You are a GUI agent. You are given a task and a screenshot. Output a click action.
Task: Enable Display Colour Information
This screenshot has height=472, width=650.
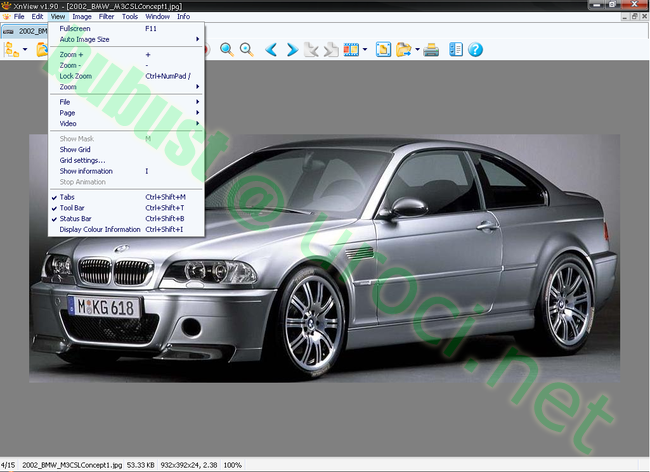tap(126, 230)
